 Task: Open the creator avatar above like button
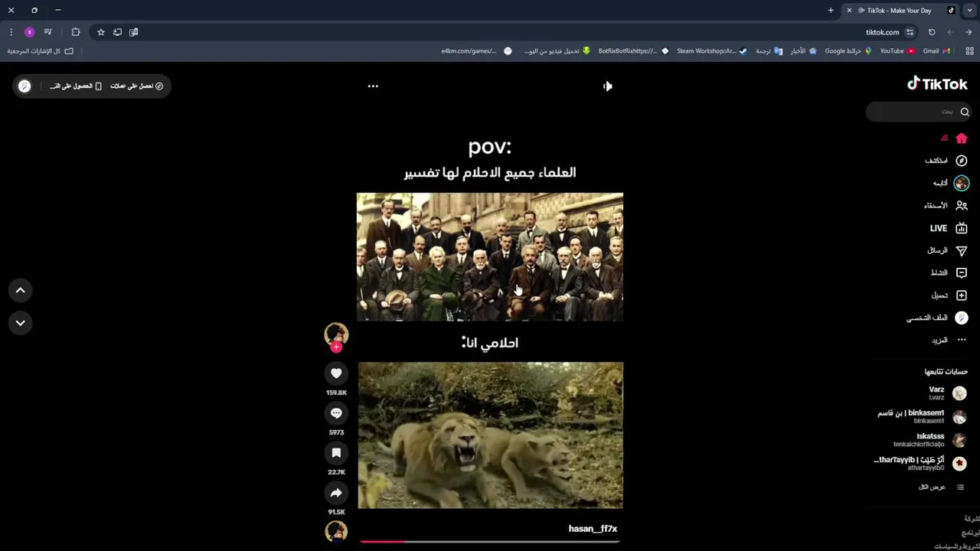point(336,334)
